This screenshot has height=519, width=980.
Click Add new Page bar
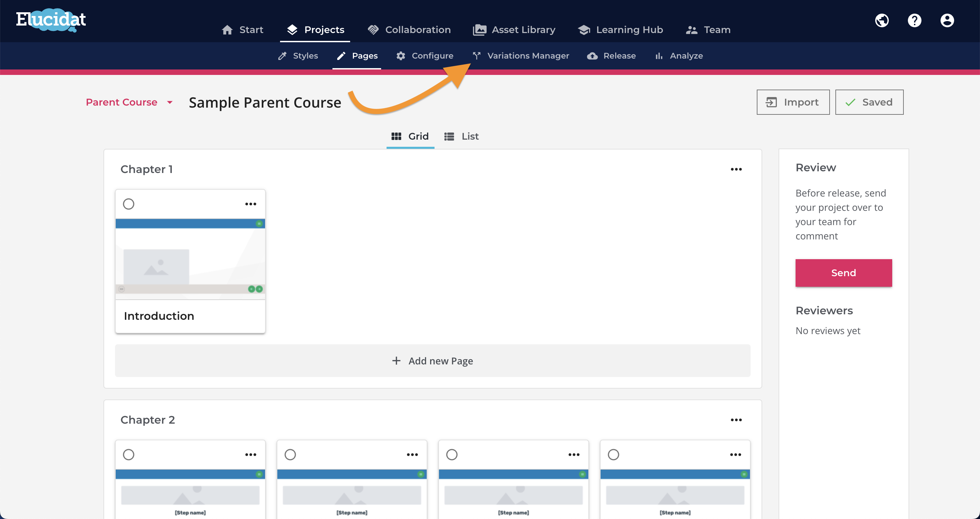coord(432,361)
